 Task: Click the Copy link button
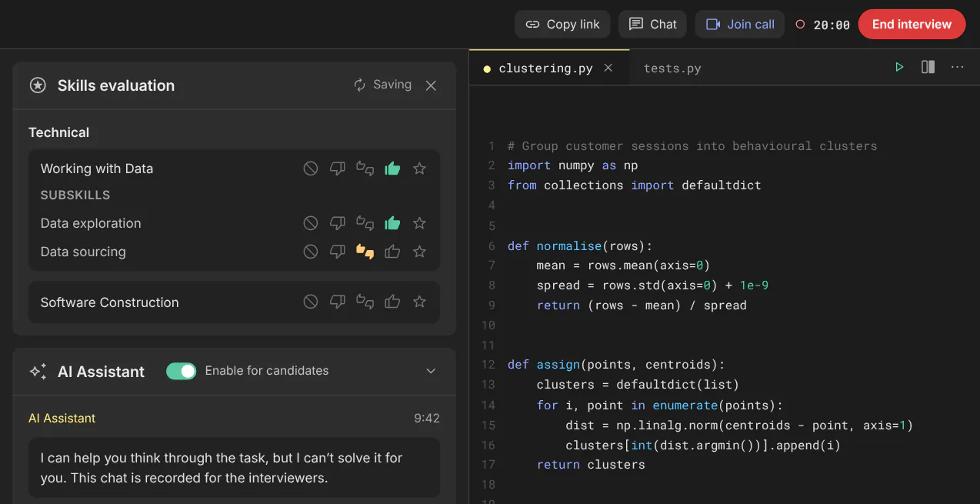point(562,24)
